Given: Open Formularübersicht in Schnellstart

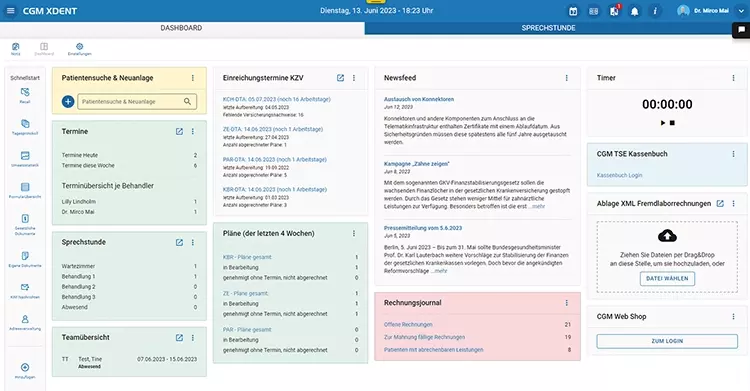Looking at the screenshot, I should point(25,190).
